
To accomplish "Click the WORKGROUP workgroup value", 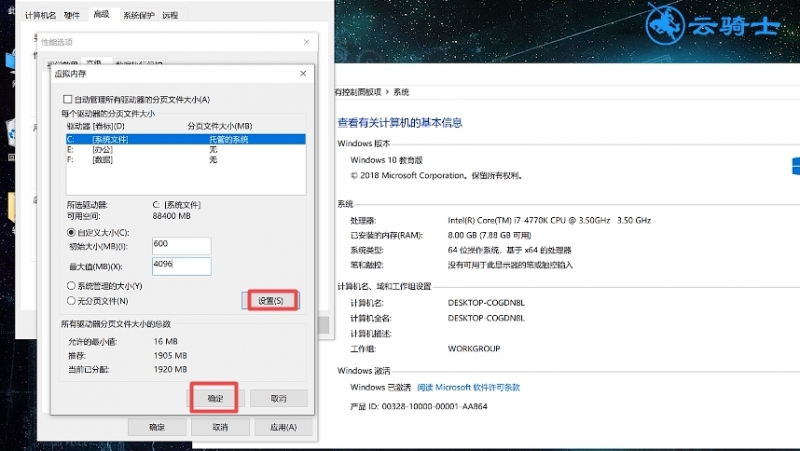I will (473, 348).
